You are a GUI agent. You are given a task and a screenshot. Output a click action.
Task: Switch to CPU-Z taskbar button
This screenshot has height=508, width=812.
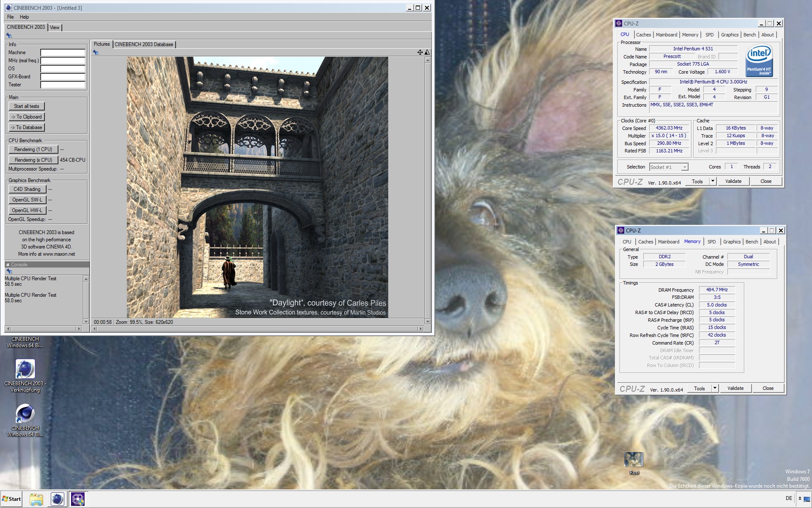(x=77, y=500)
